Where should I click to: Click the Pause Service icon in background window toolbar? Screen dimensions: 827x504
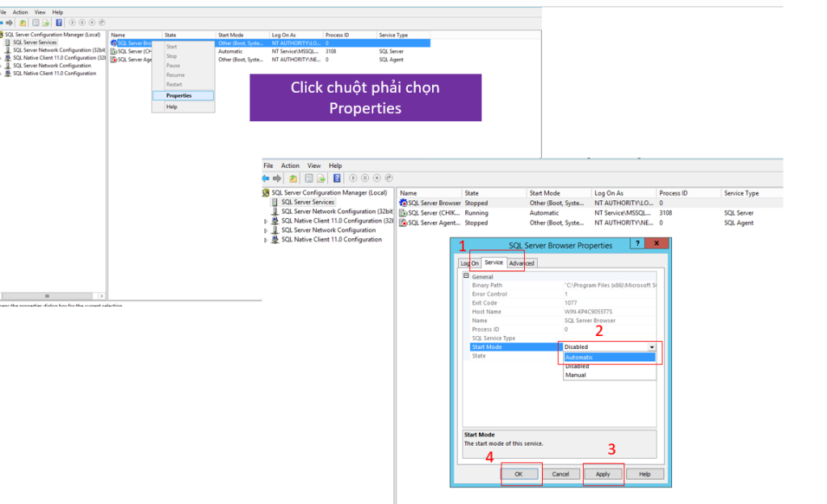(82, 23)
